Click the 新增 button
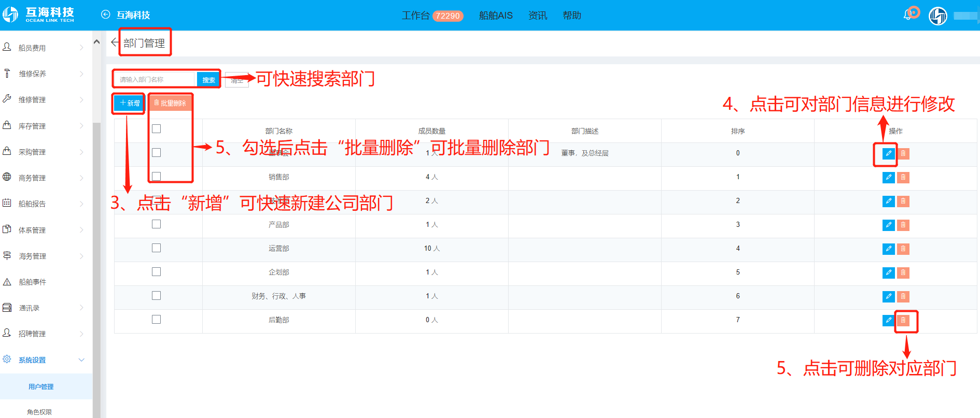Image resolution: width=980 pixels, height=418 pixels. point(129,103)
